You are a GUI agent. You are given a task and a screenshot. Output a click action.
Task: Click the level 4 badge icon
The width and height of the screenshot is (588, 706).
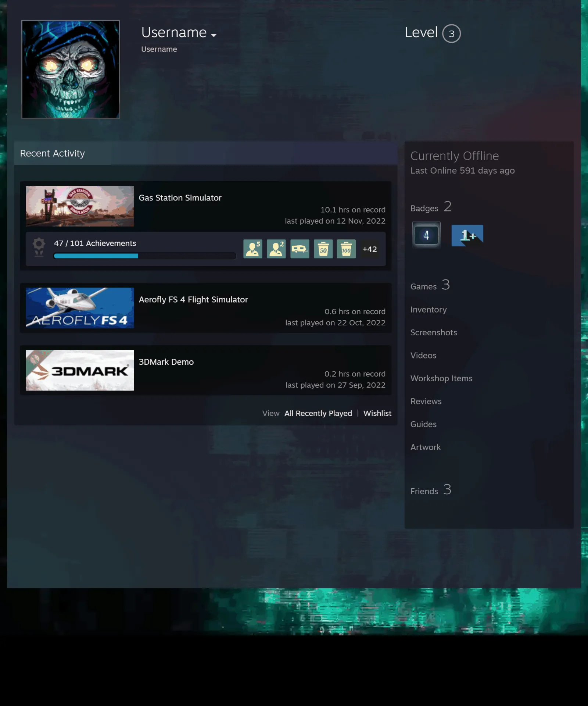(426, 235)
